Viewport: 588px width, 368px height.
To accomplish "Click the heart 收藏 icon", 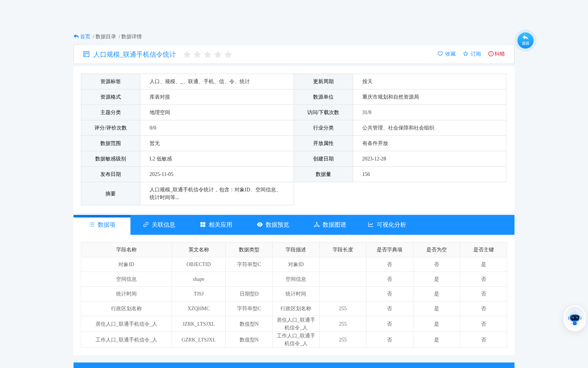I will coord(440,54).
